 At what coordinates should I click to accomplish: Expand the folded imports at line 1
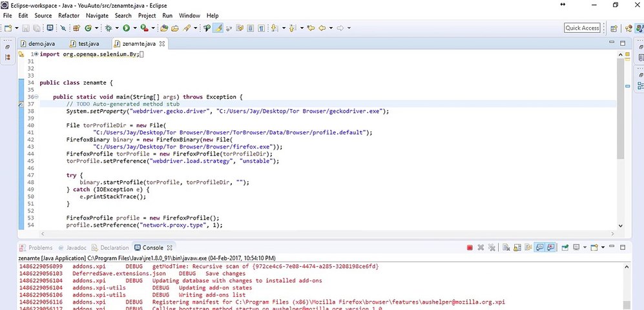pos(37,54)
